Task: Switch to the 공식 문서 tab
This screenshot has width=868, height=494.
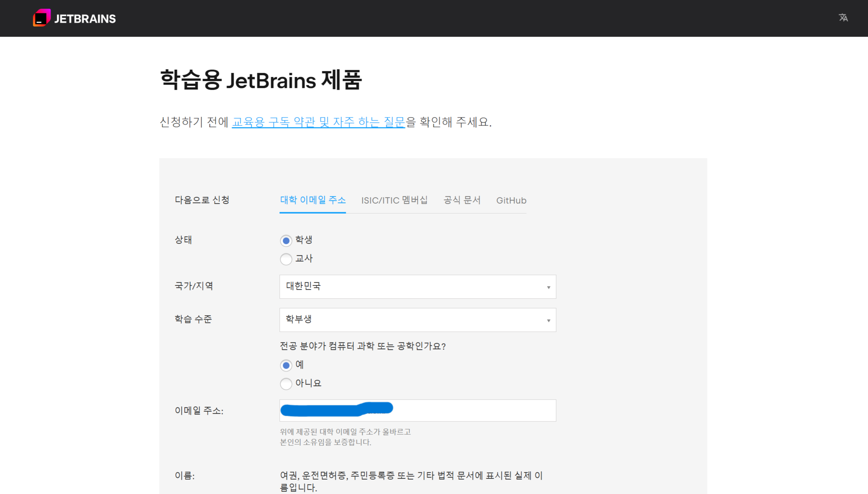Action: pyautogui.click(x=462, y=200)
